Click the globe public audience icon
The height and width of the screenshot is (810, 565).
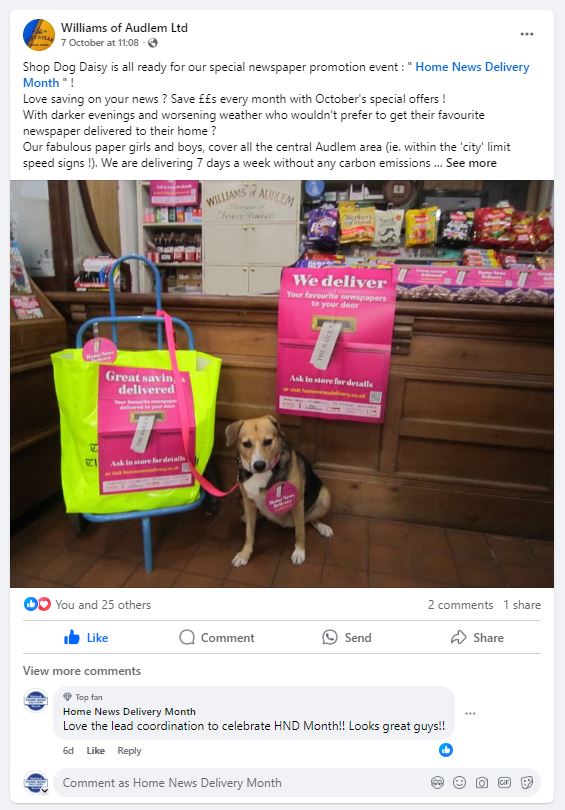click(152, 43)
